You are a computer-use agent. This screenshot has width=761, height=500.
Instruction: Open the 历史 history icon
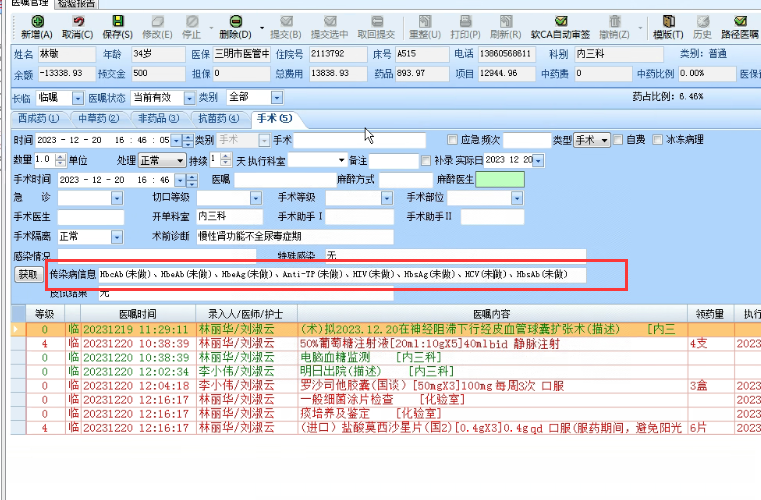pyautogui.click(x=703, y=21)
